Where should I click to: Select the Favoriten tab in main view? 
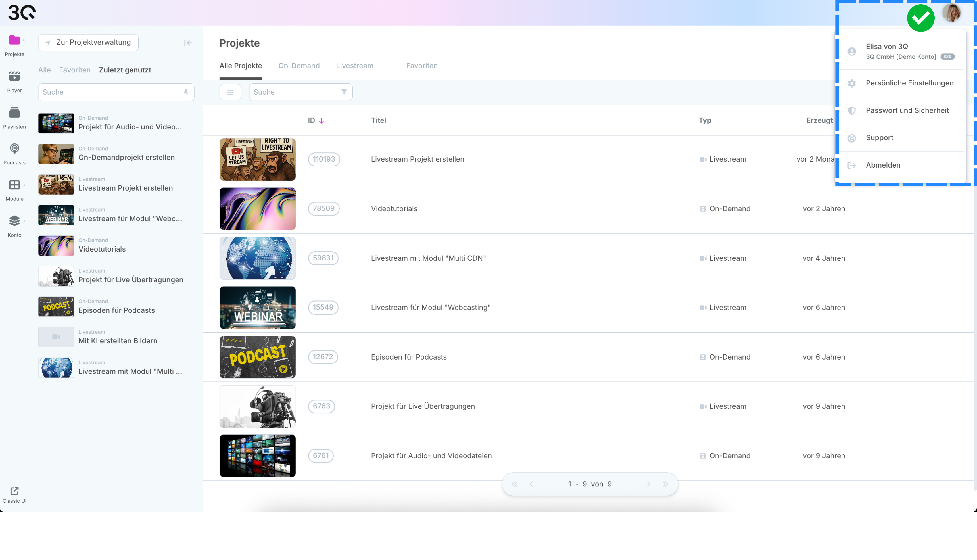pyautogui.click(x=421, y=66)
